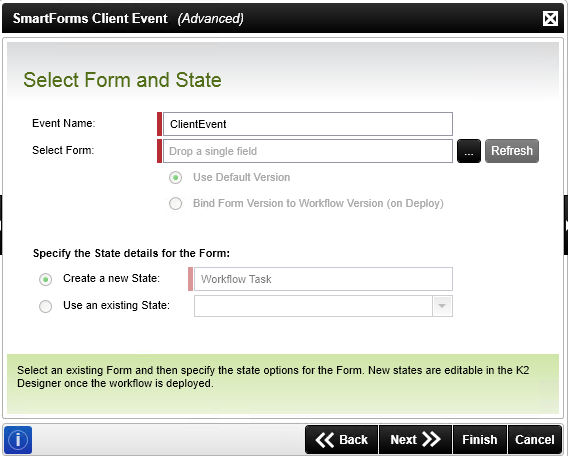Open the blue info help icon
Image resolution: width=568 pixels, height=456 pixels.
coord(18,440)
